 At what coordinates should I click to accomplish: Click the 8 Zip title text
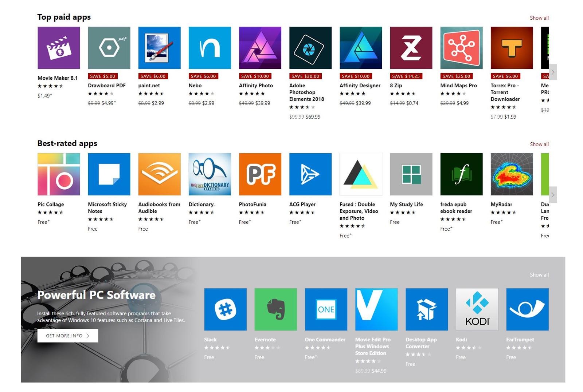tap(396, 86)
